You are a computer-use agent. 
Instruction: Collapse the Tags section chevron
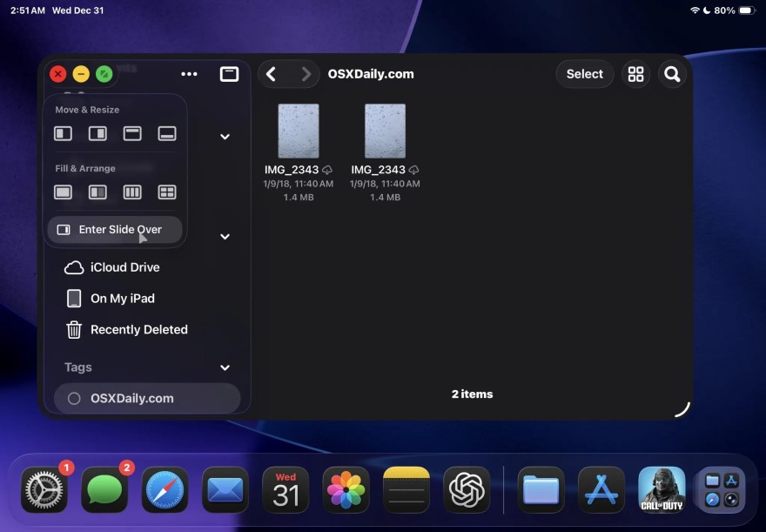(x=225, y=367)
